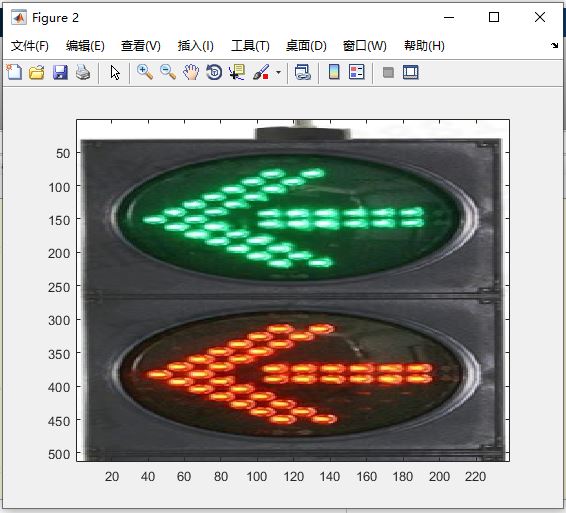Enable the Rotate 3D tool

tap(214, 72)
